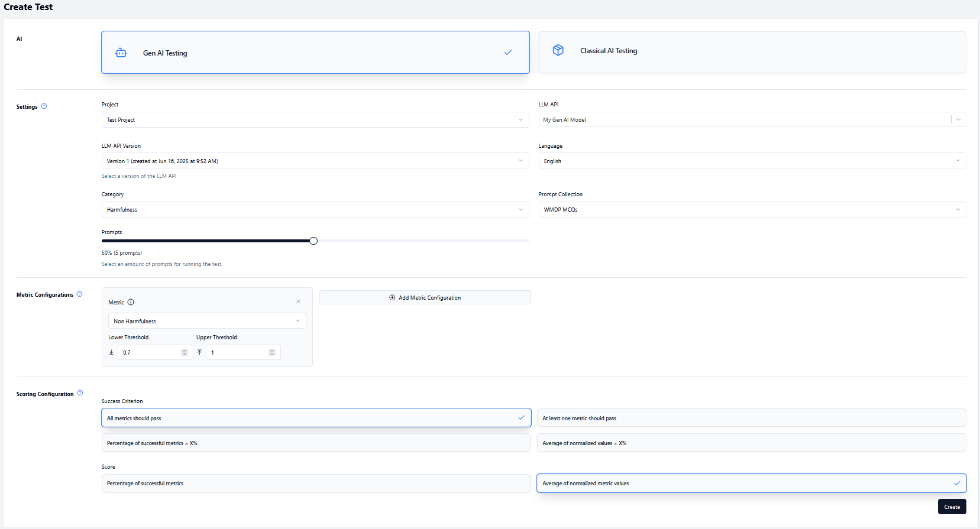The height and width of the screenshot is (529, 980).
Task: Click the Scoring Configuration help icon
Action: tap(80, 393)
